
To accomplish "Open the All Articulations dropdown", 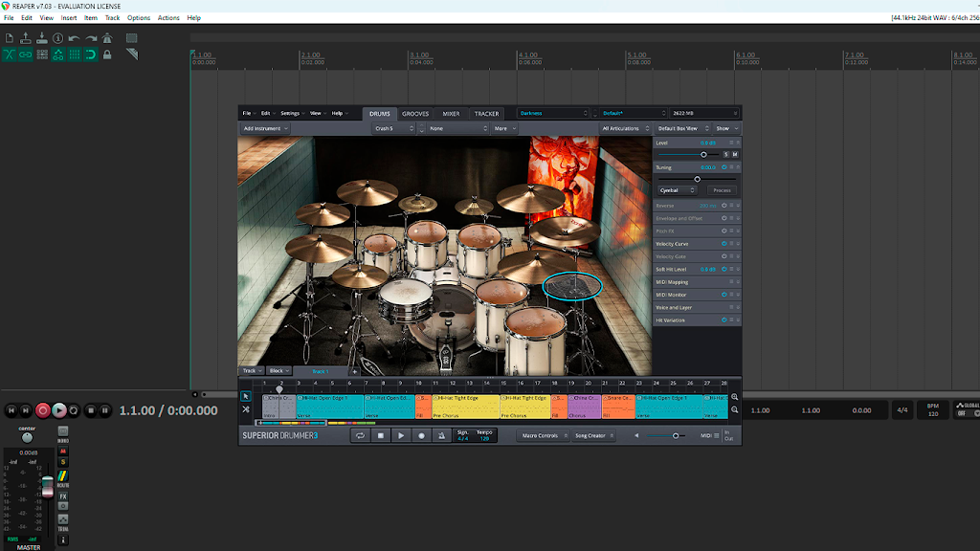I will [x=625, y=129].
